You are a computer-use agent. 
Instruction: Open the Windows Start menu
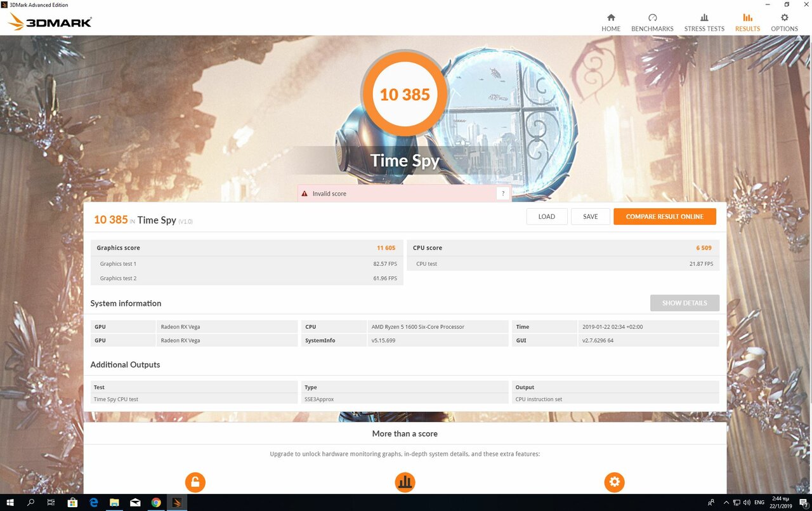tap(10, 502)
